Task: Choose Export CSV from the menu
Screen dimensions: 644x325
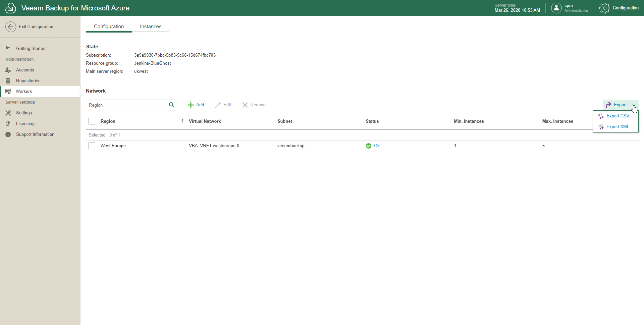Action: pyautogui.click(x=616, y=116)
